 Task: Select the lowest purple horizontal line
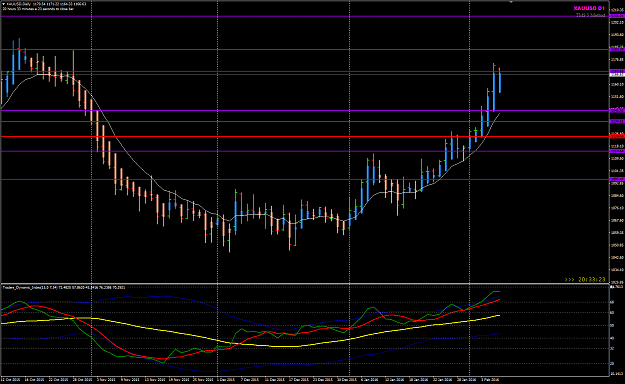pyautogui.click(x=305, y=179)
